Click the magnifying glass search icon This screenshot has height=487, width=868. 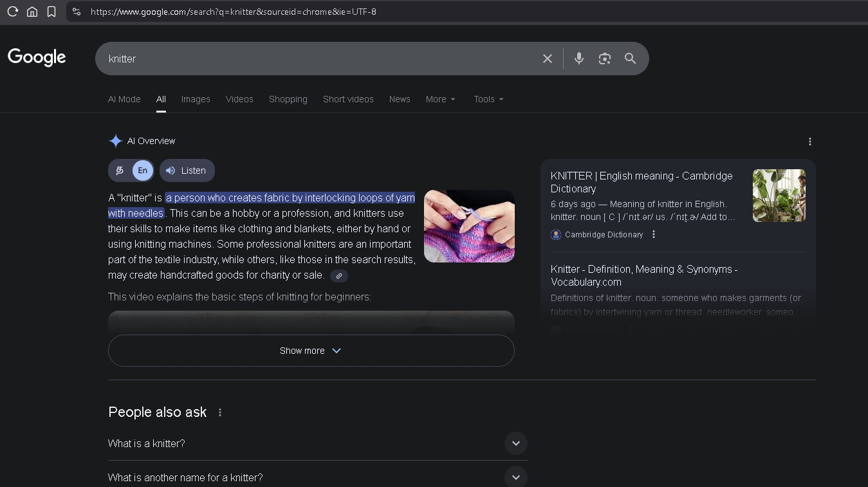tap(631, 59)
